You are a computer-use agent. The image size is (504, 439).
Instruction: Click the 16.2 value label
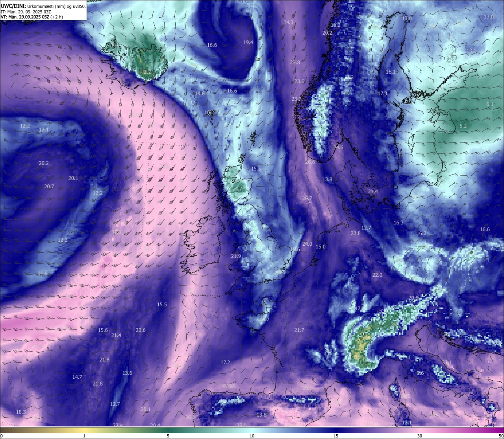tap(421, 233)
